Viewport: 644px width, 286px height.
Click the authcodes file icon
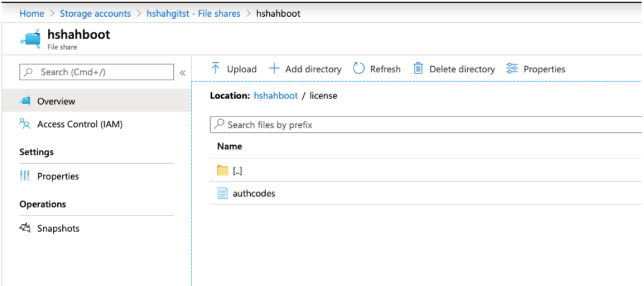coord(223,193)
